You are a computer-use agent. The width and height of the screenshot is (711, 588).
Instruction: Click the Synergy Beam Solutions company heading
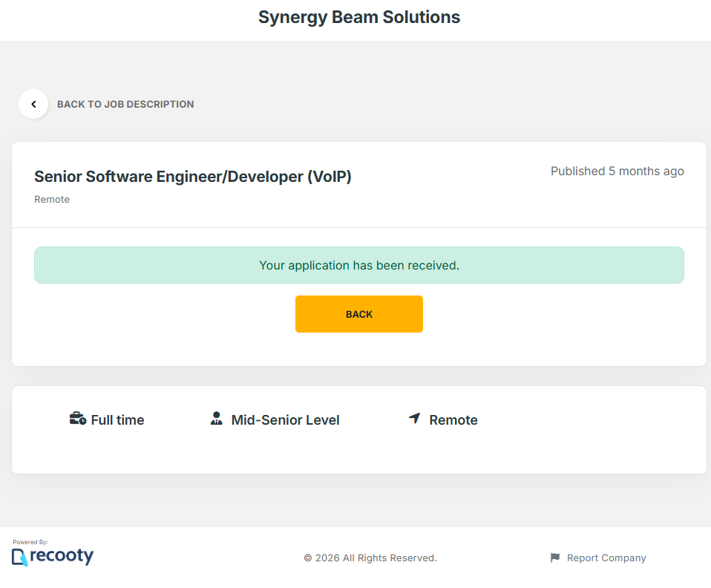click(x=359, y=17)
